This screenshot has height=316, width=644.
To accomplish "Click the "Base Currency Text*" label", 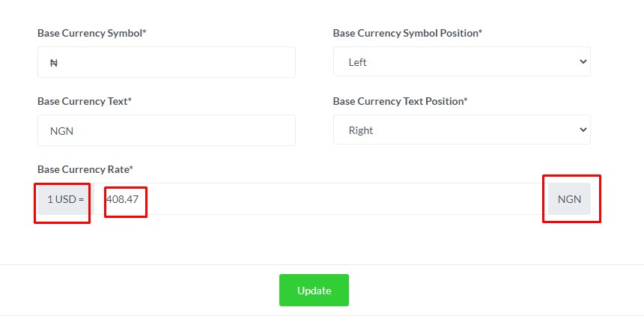I will point(85,101).
